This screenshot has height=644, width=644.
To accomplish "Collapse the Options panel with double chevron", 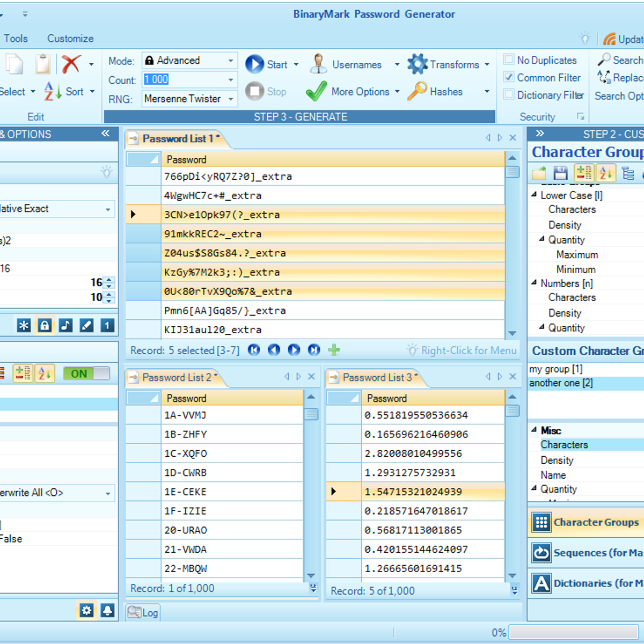I will 106,134.
